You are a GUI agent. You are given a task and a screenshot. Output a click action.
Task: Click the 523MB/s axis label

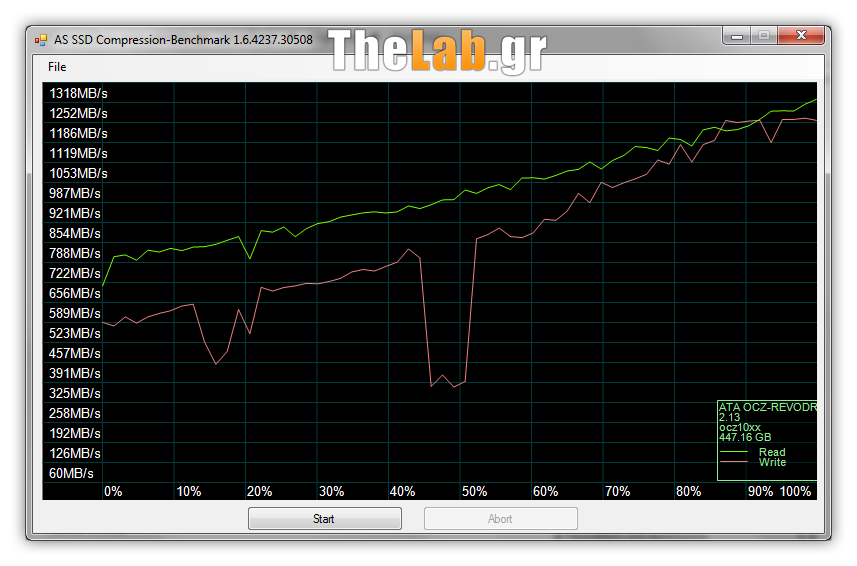tap(75, 333)
